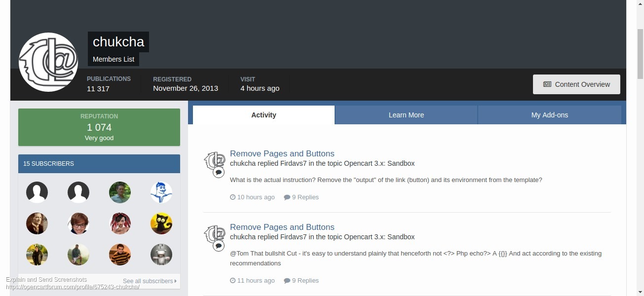Image resolution: width=644 pixels, height=296 pixels.
Task: Open chukcha's large profile avatar
Action: coord(48,62)
